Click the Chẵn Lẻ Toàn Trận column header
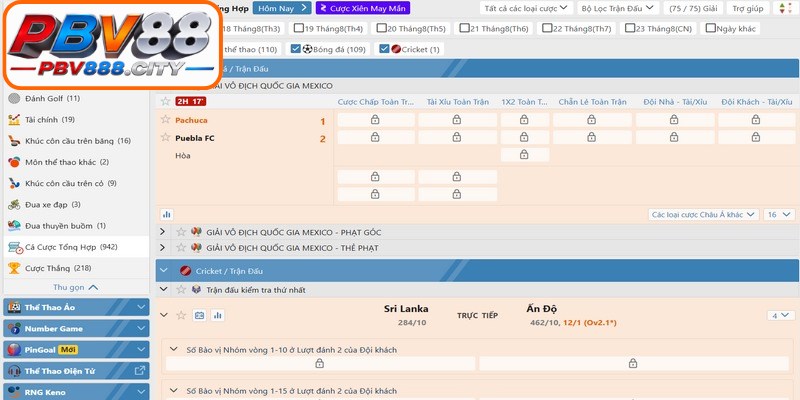The image size is (800, 400). pos(592,102)
